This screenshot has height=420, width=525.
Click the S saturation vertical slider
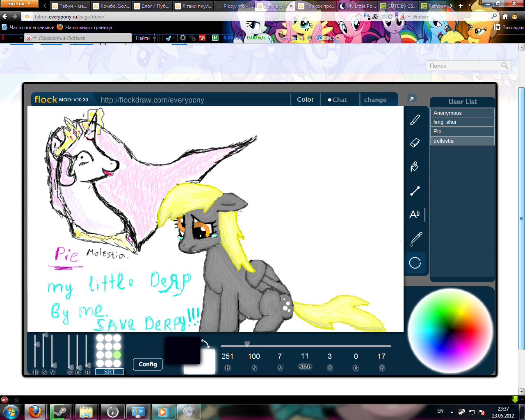(45, 352)
